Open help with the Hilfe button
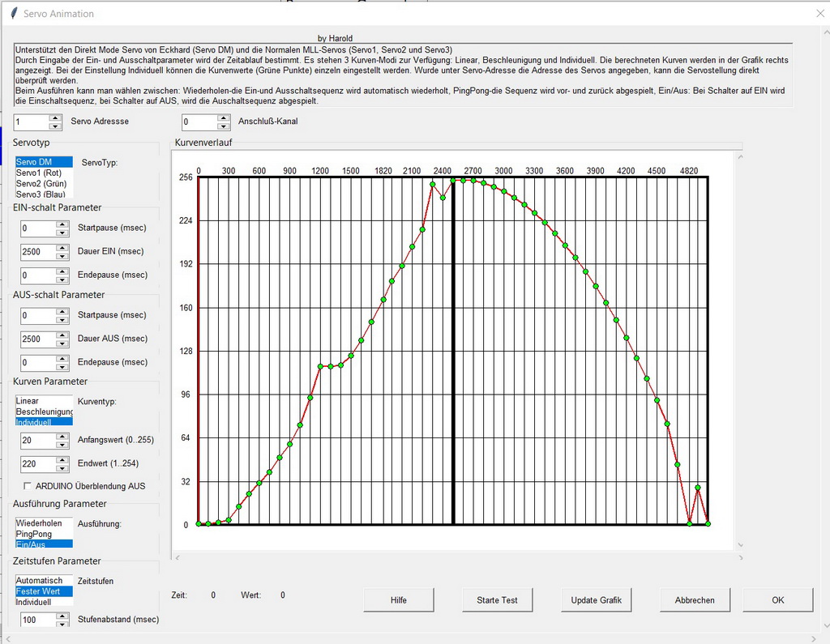 (x=398, y=600)
